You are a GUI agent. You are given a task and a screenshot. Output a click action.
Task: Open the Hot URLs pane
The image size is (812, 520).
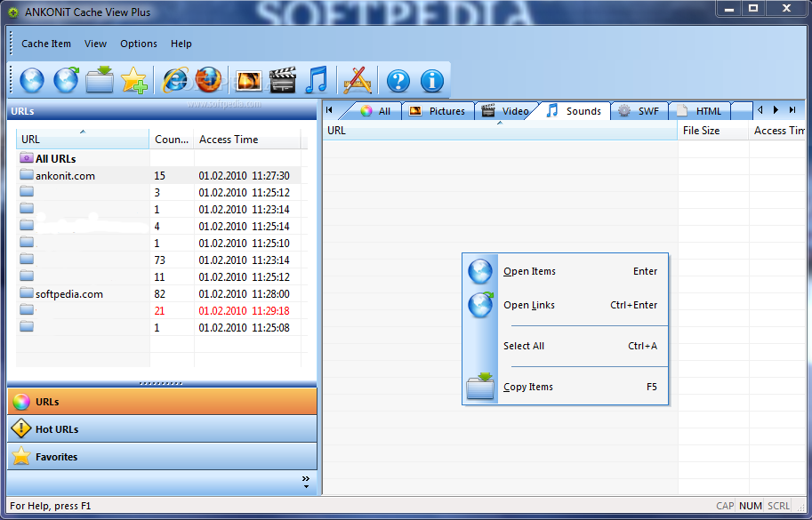point(162,429)
